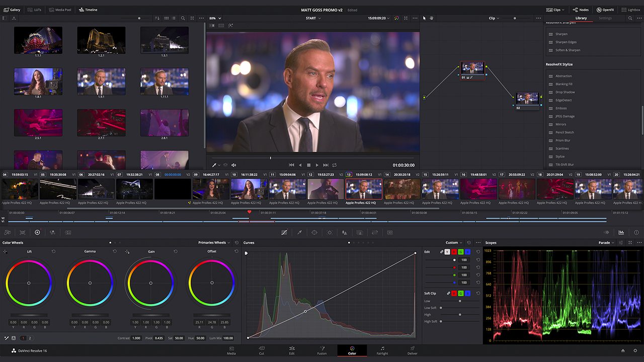Enable the Blue channel toggle in the Curves editor

[468, 251]
